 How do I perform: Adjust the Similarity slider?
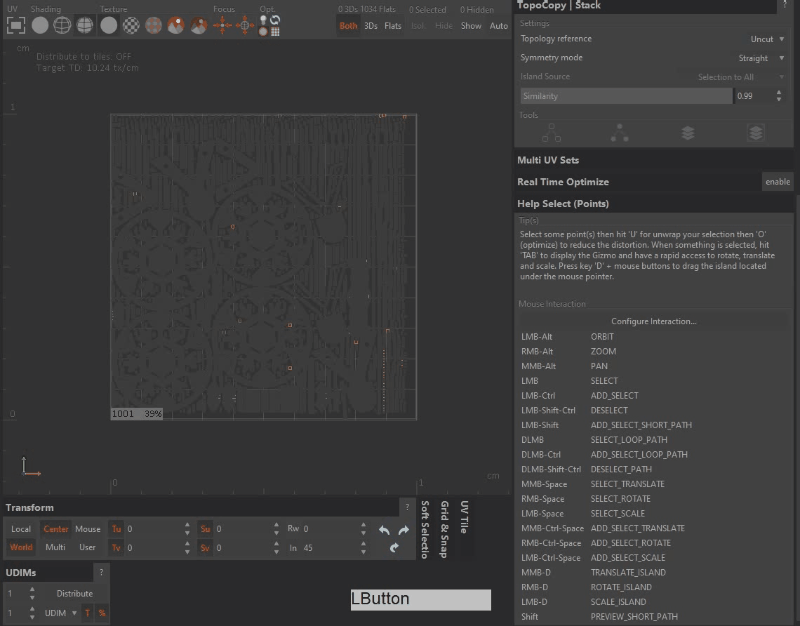pyautogui.click(x=626, y=96)
